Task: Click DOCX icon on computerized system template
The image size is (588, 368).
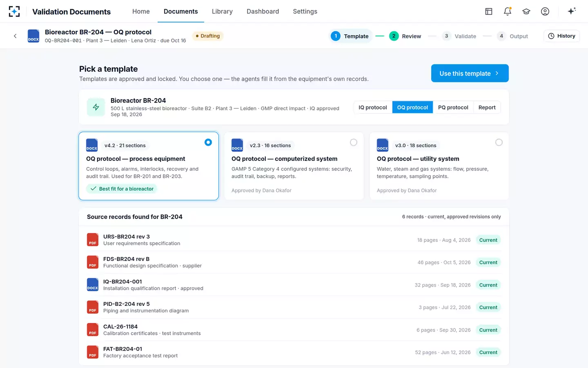Action: click(237, 145)
